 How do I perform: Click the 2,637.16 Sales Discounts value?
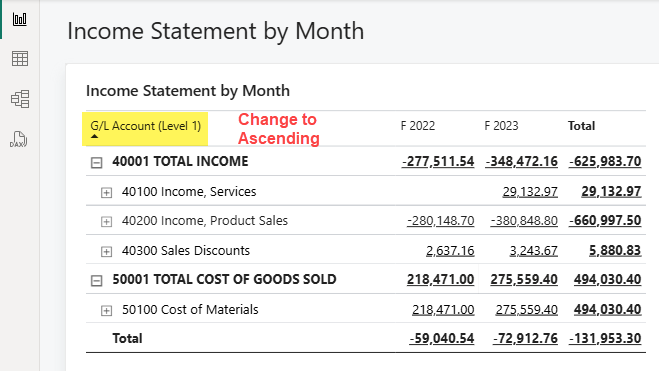pos(450,250)
